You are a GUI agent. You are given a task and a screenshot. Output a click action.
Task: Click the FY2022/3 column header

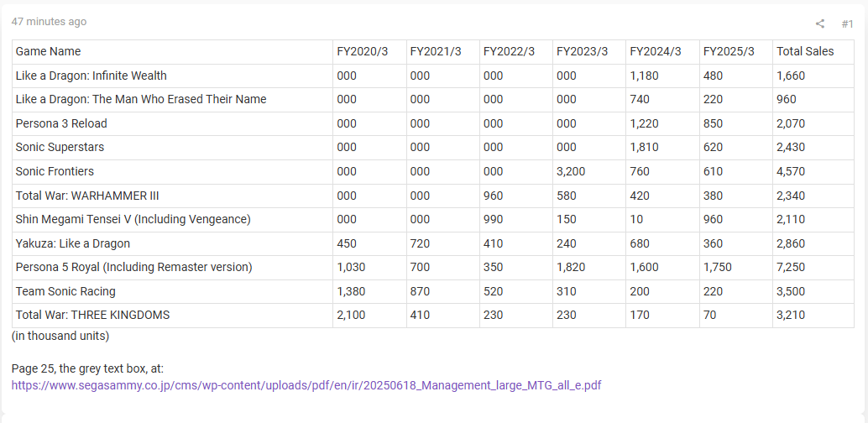pyautogui.click(x=516, y=51)
